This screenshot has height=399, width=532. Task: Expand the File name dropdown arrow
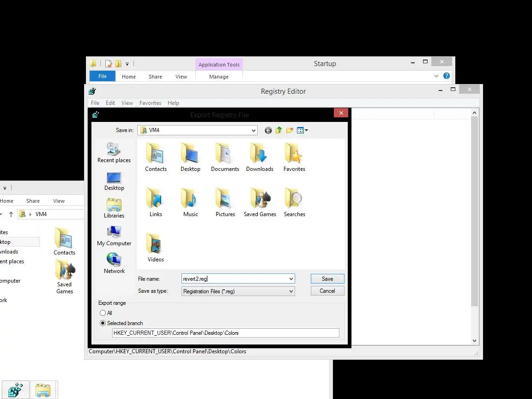click(291, 279)
